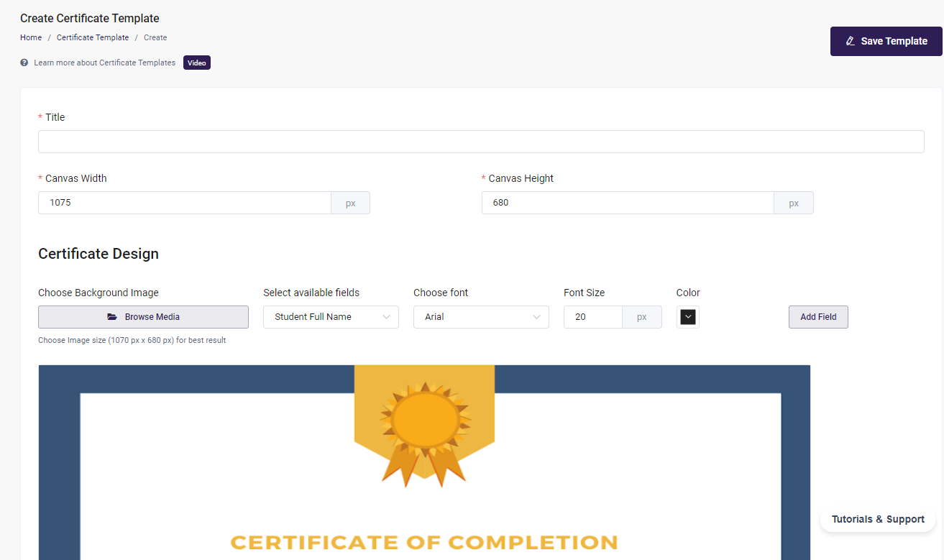944x560 pixels.
Task: Click the Canvas Width input
Action: (x=183, y=202)
